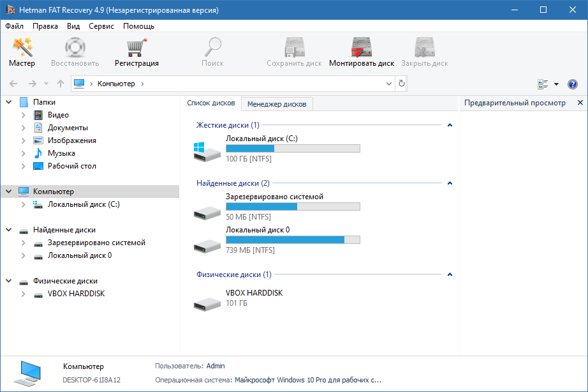Click the DESKTOP-61I8A12 computer name
The image size is (588, 392).
91,380
